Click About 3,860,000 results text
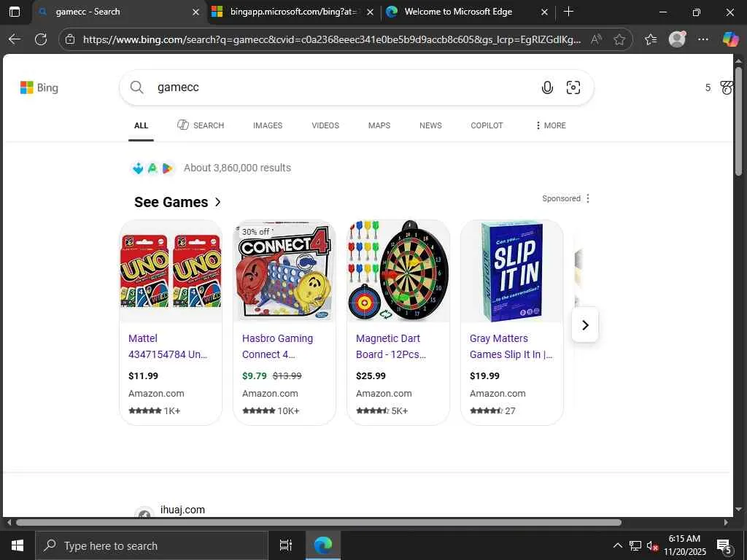Screen dimensions: 747x560 point(237,168)
